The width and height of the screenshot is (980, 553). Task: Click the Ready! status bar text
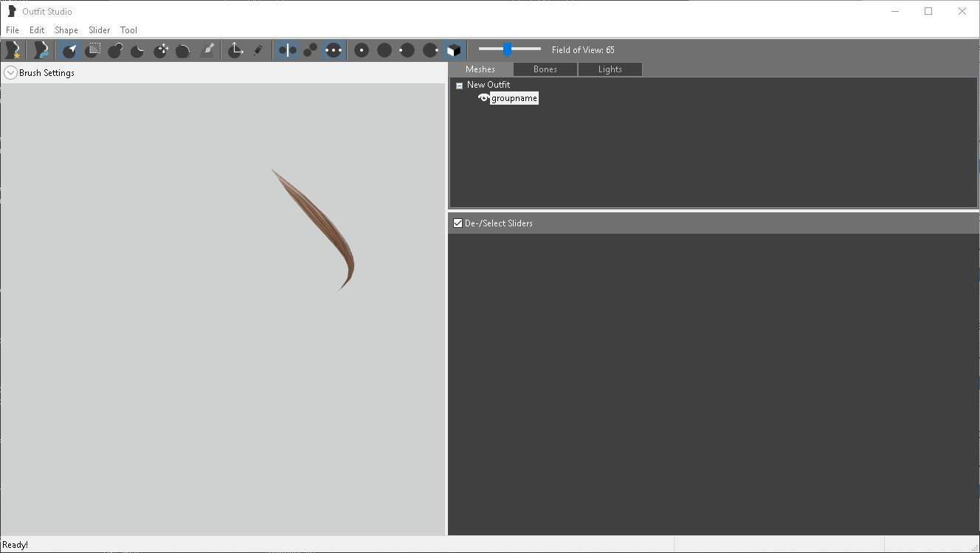point(15,545)
